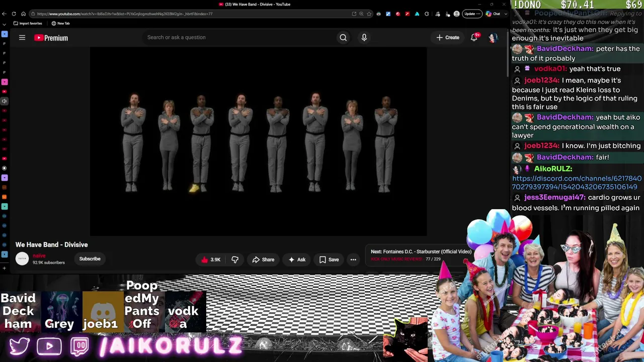Open the naïve channel avatar
644x362 pixels.
(x=22, y=258)
